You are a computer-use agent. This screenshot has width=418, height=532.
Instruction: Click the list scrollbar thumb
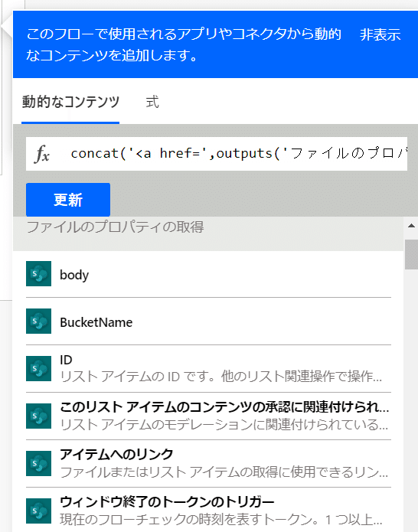pyautogui.click(x=411, y=254)
